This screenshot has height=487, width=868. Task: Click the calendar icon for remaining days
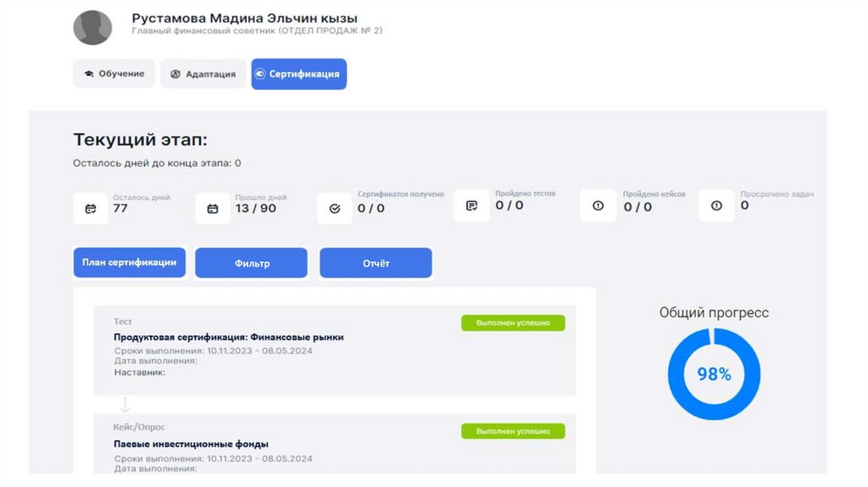91,208
